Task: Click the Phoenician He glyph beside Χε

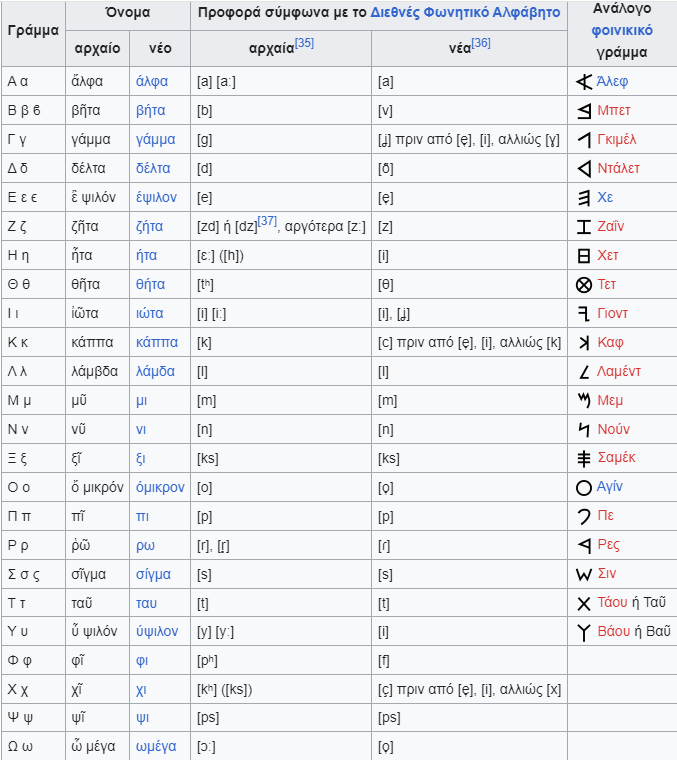Action: (x=584, y=198)
